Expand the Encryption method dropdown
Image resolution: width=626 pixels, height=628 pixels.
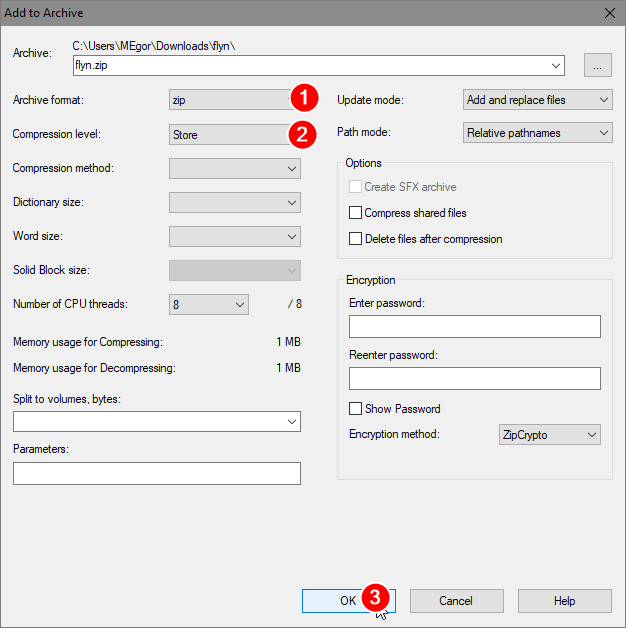coord(549,435)
